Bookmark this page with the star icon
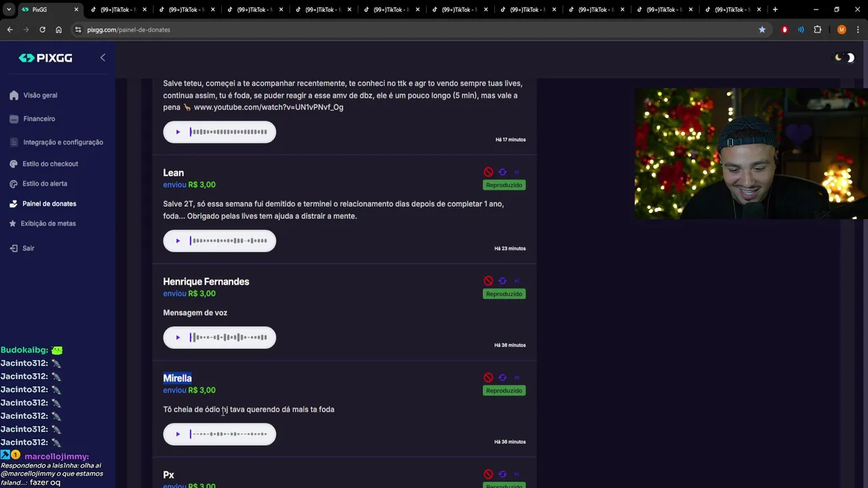The width and height of the screenshot is (868, 488). click(x=762, y=30)
